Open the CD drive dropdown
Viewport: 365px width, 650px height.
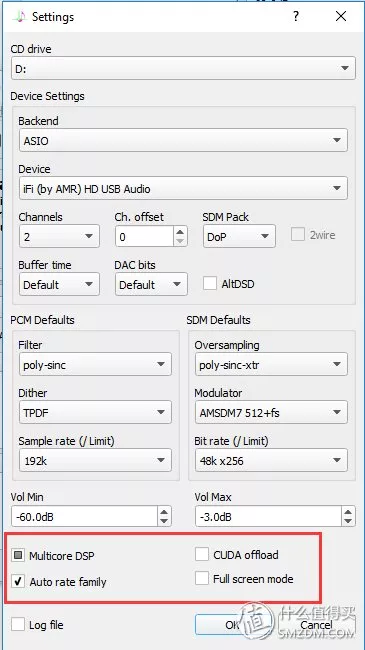point(183,68)
